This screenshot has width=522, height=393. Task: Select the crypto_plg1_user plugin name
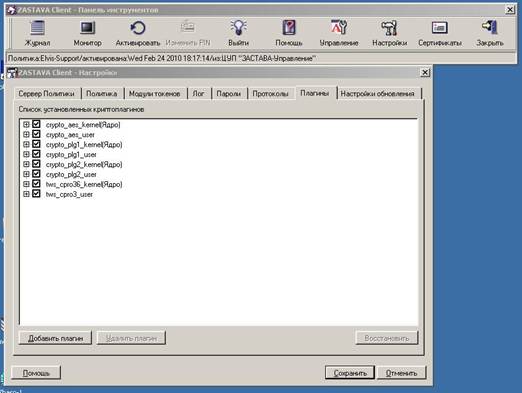pos(71,155)
